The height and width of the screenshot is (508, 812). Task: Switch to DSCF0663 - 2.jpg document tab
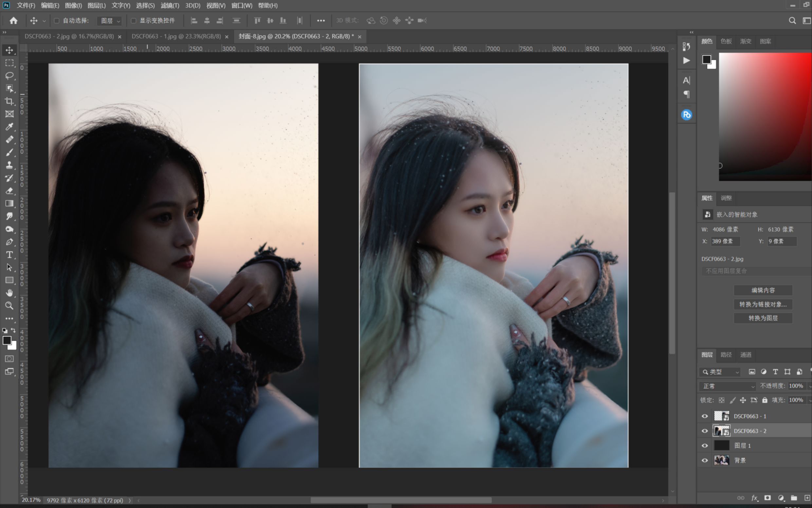[69, 36]
